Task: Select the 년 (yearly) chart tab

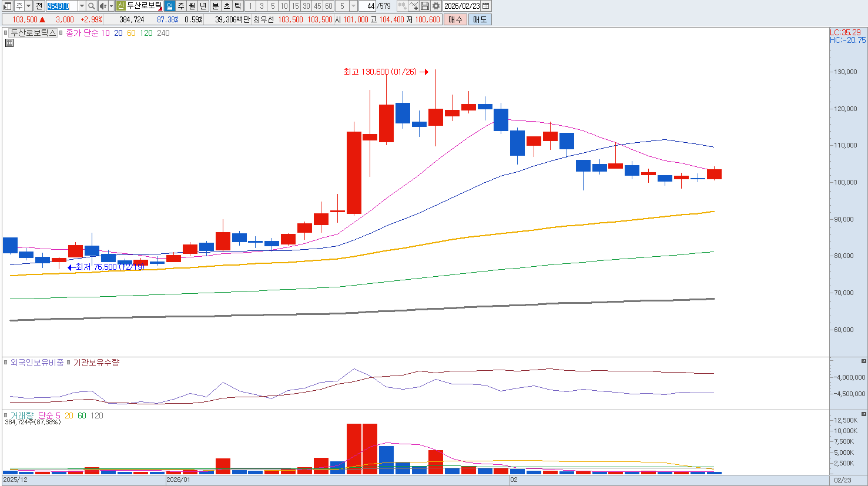Action: [x=203, y=6]
